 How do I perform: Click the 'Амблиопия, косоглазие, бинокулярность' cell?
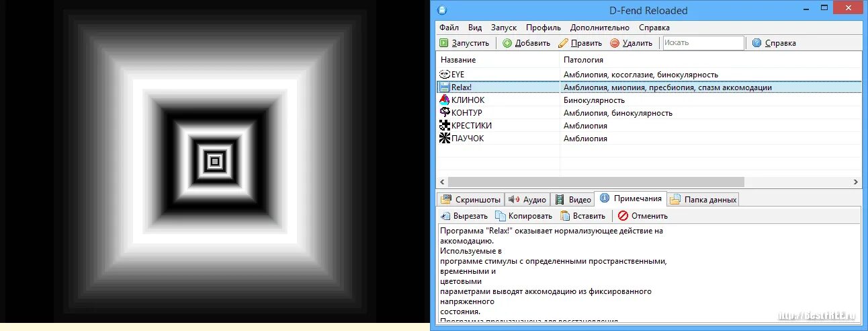tap(641, 75)
